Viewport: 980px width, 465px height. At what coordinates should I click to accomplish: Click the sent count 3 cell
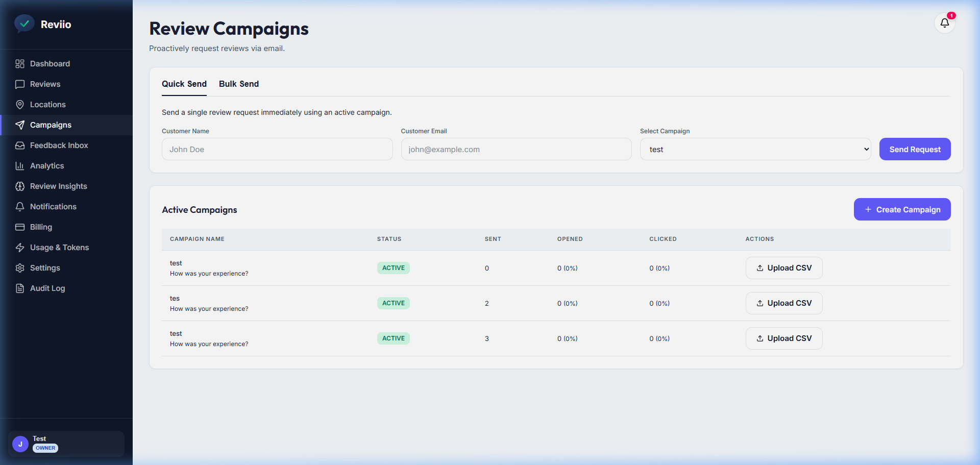[487, 338]
